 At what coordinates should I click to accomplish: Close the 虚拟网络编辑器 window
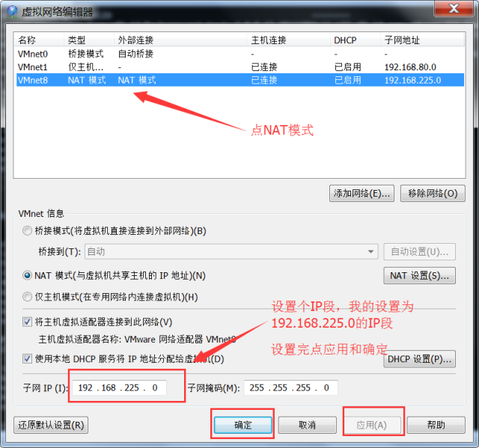tap(454, 8)
